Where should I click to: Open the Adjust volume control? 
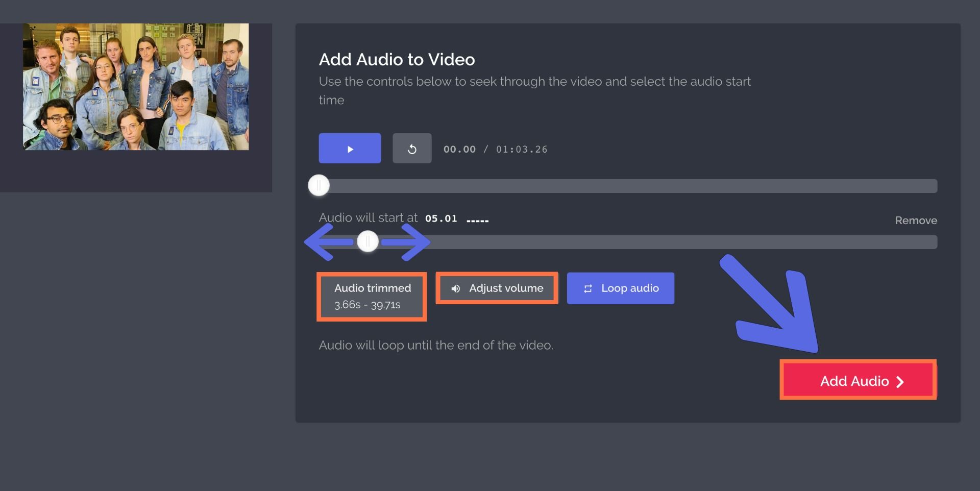point(497,288)
